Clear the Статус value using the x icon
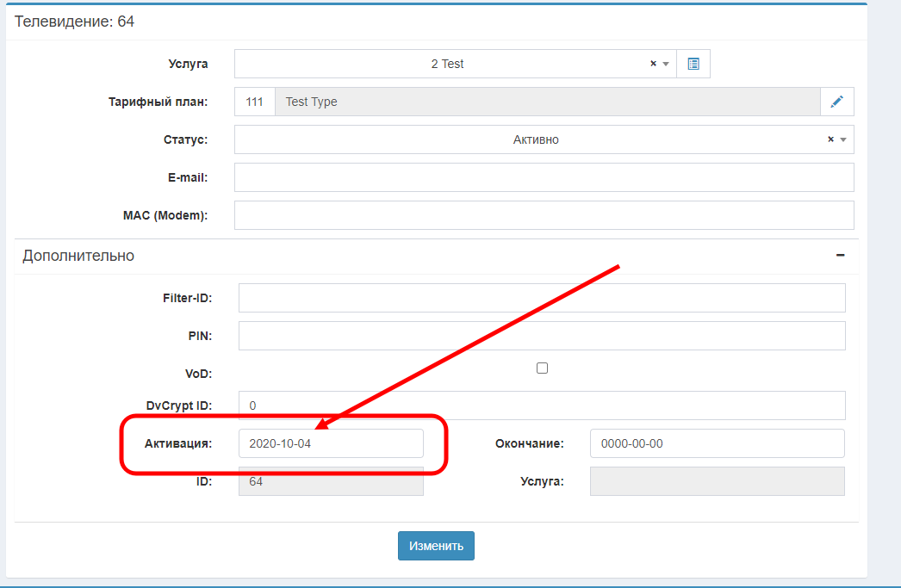The width and height of the screenshot is (901, 588). click(x=830, y=139)
